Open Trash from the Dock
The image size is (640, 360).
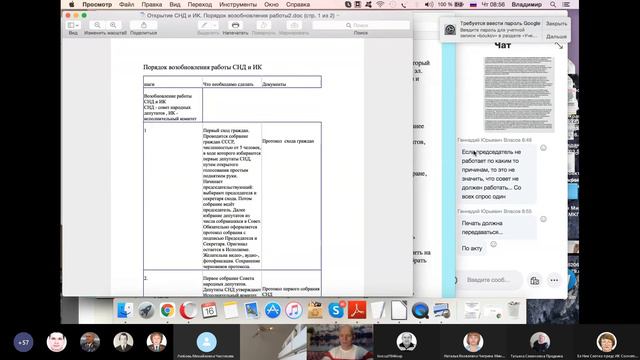(514, 311)
